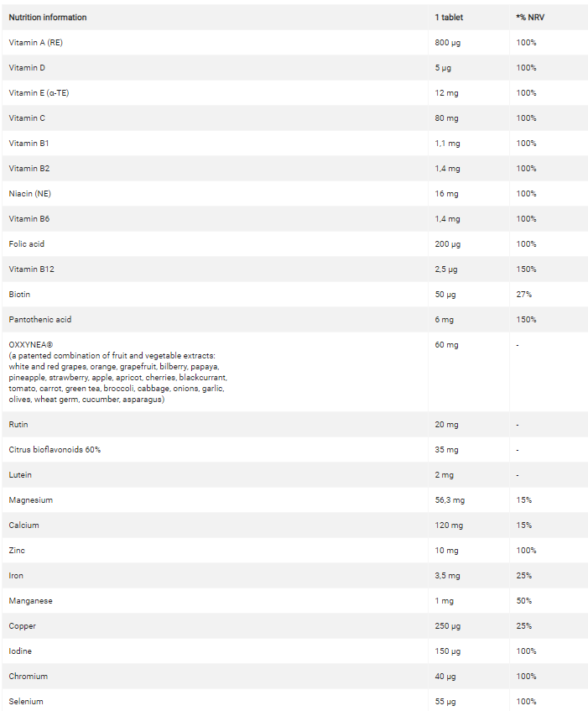Image resolution: width=588 pixels, height=711 pixels.
Task: Click the Citrus bioflavonoids 60% label
Action: point(55,450)
